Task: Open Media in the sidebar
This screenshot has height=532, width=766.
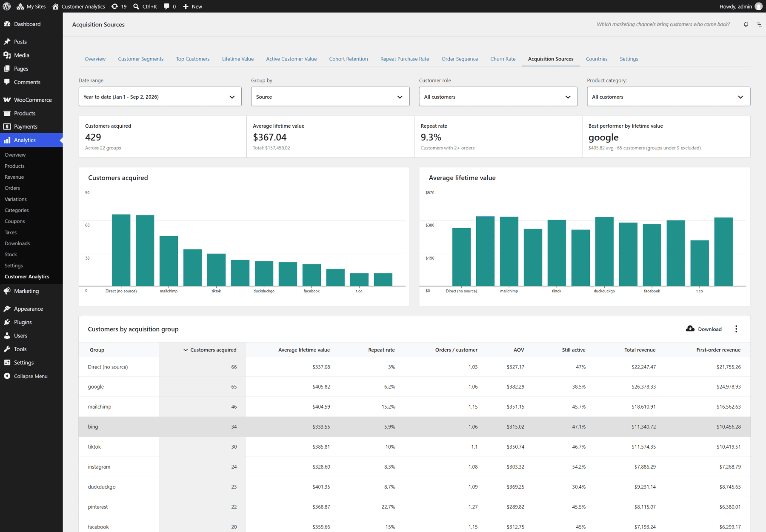Action: [31, 55]
